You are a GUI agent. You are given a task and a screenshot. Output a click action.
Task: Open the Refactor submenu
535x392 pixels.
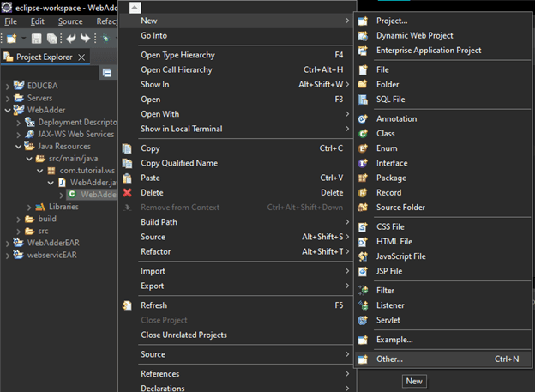(237, 251)
